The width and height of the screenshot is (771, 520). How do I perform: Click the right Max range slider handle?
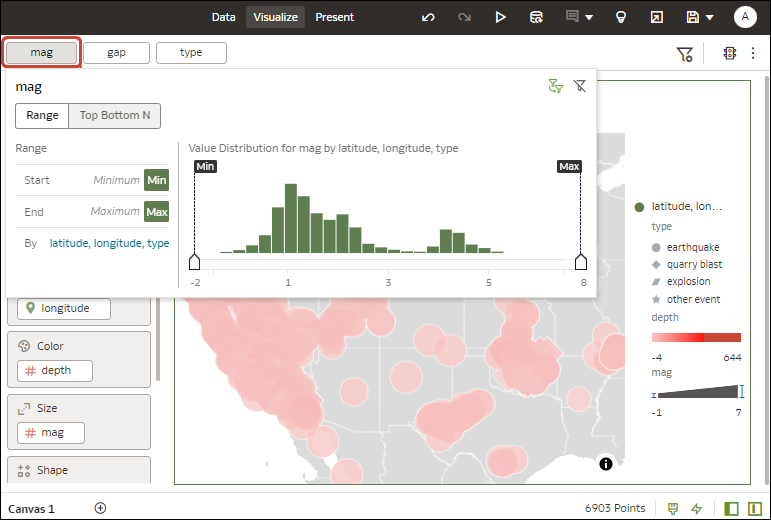[x=581, y=262]
